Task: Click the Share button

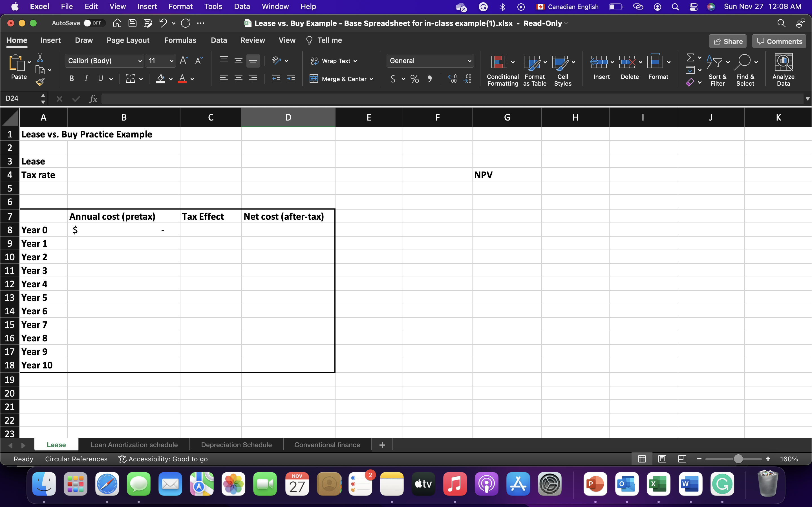Action: [727, 42]
